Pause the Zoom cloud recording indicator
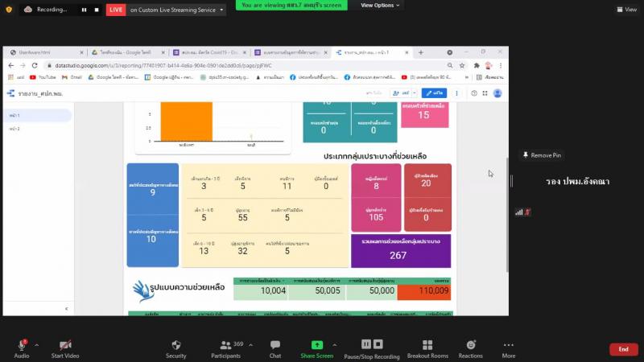Screen dimensions: 644x362 [x=85, y=10]
